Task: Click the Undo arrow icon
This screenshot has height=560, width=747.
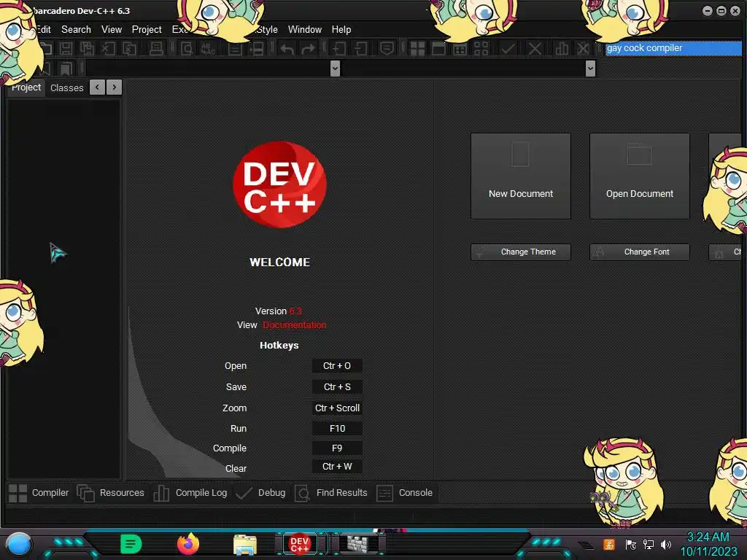Action: 287,49
